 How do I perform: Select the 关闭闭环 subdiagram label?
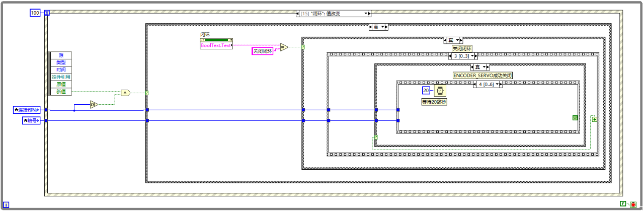(462, 49)
